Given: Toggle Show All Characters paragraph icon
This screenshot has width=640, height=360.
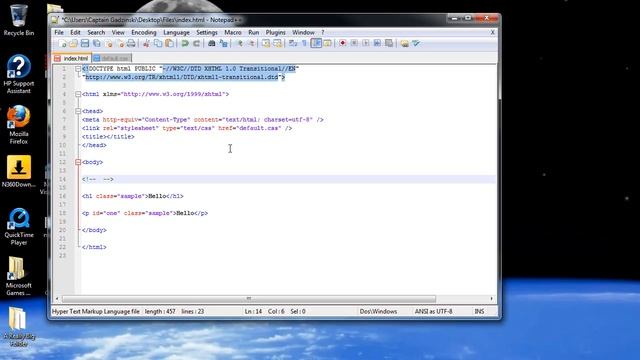Looking at the screenshot, I should pyautogui.click(x=304, y=43).
